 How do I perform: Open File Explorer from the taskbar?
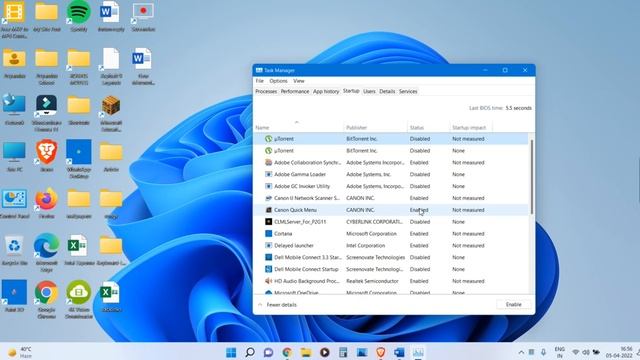pos(306,352)
